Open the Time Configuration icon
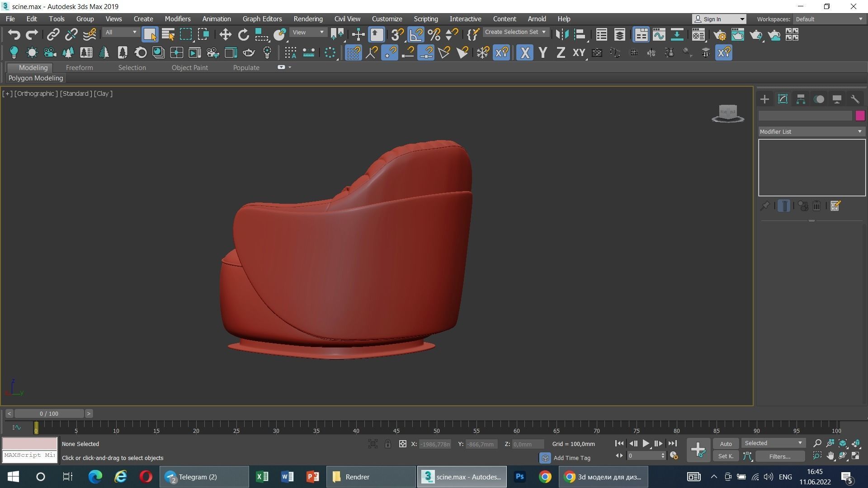Screen dimensions: 868x488 pyautogui.click(x=674, y=456)
